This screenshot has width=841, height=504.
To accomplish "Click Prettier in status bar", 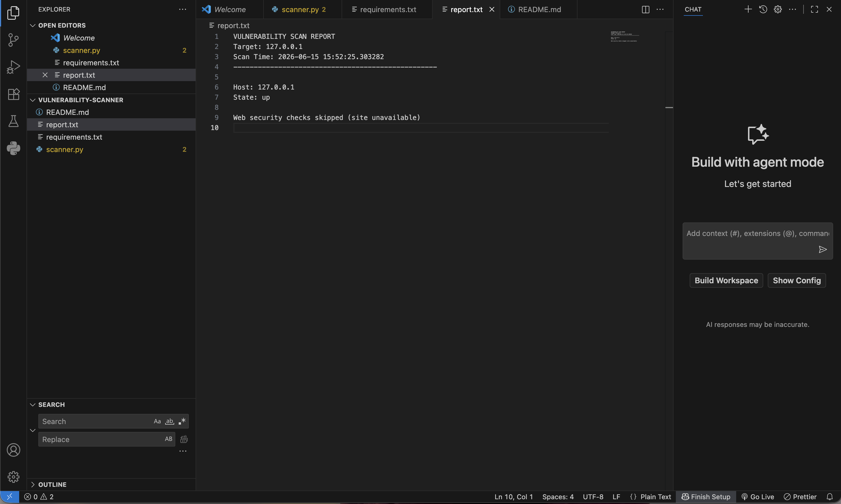I will tap(800, 496).
